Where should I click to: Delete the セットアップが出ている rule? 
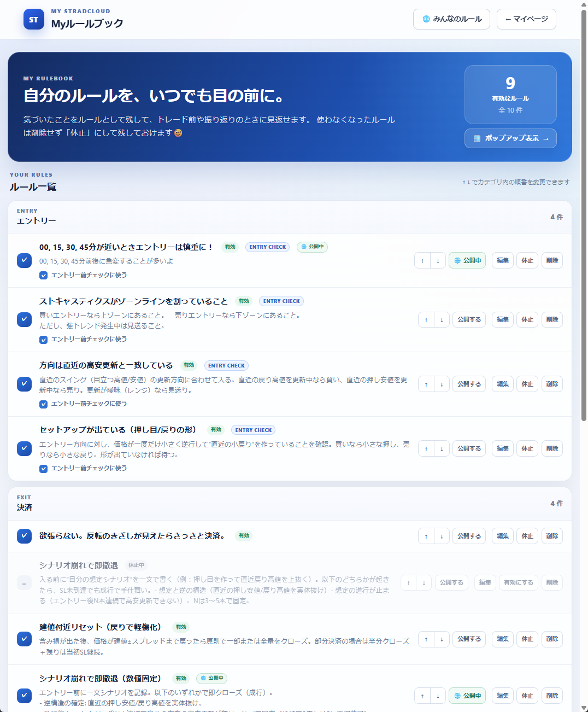click(552, 449)
